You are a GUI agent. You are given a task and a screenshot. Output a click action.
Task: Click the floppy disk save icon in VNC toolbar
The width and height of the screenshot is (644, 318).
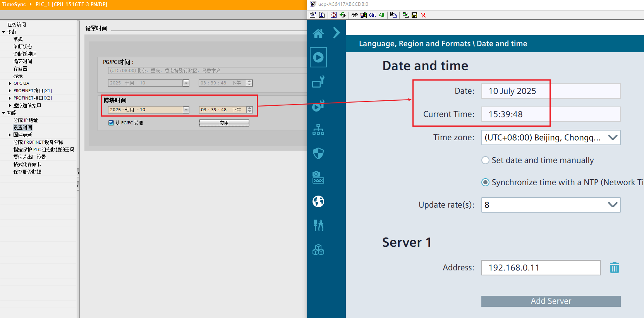tap(414, 15)
